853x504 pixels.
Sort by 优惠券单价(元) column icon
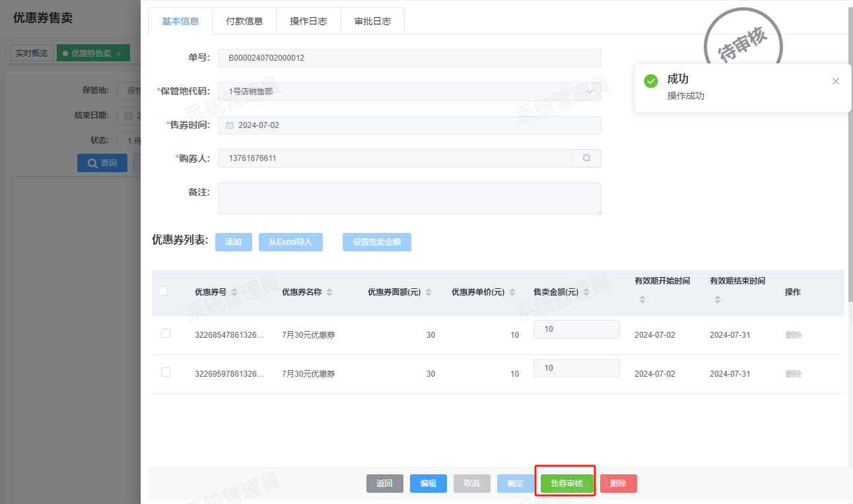click(x=512, y=292)
